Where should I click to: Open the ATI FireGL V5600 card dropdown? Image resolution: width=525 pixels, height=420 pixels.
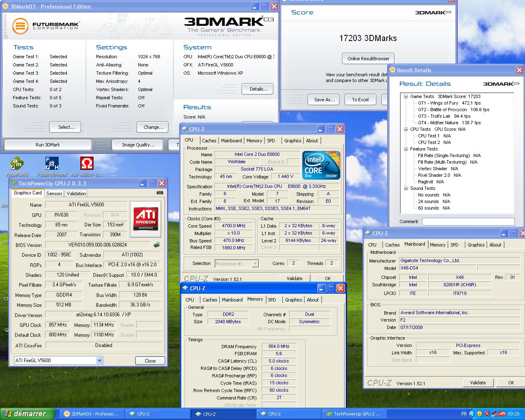[99, 361]
